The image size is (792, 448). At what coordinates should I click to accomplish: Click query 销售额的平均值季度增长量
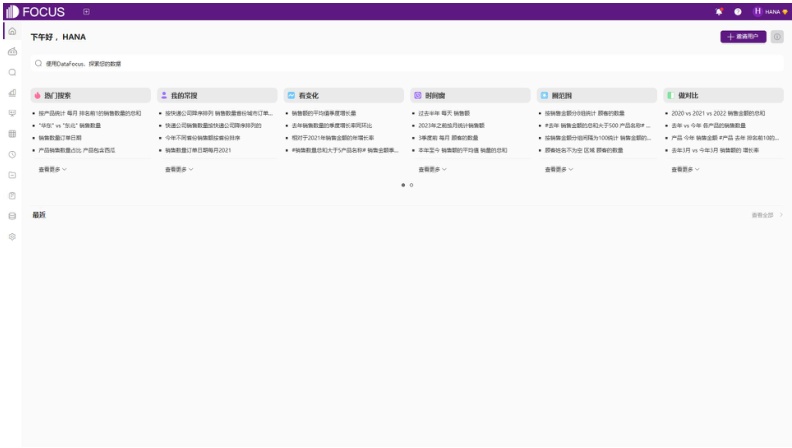[x=324, y=114]
